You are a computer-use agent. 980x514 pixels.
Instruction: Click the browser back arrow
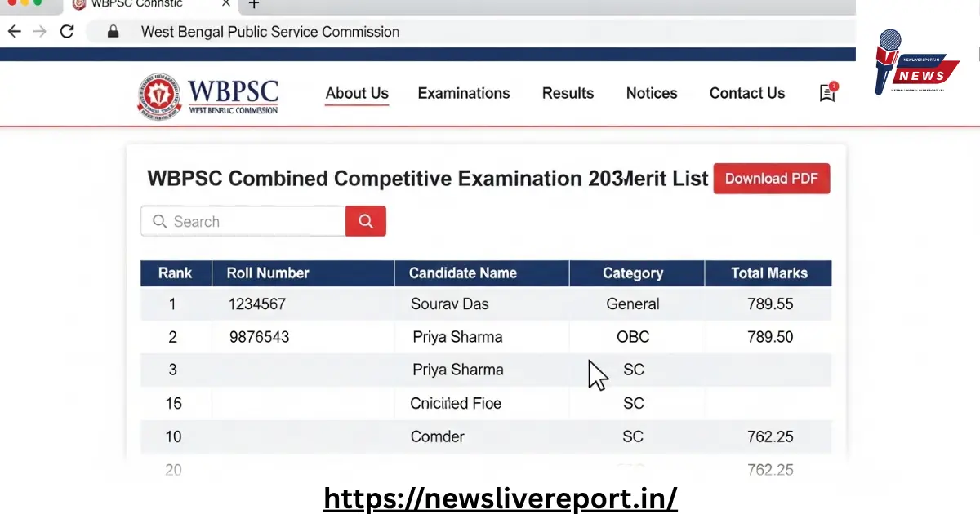pos(14,31)
